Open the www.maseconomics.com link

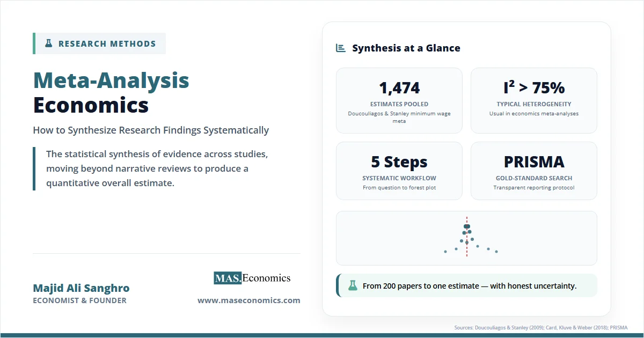click(x=249, y=300)
